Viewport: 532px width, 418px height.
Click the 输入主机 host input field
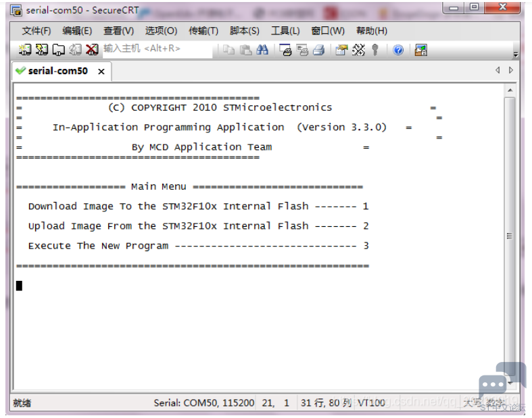pyautogui.click(x=158, y=49)
